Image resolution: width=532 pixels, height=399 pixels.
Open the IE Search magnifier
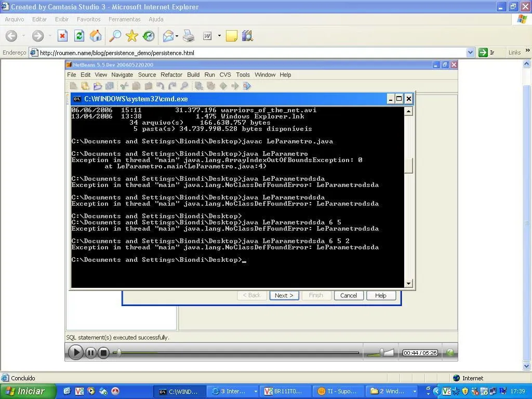point(115,36)
